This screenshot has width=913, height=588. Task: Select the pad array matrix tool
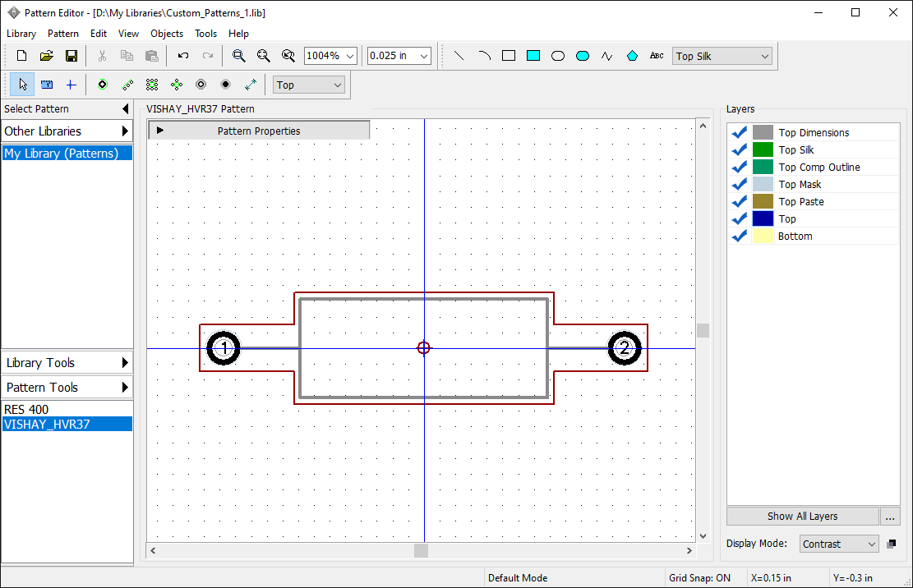(152, 85)
